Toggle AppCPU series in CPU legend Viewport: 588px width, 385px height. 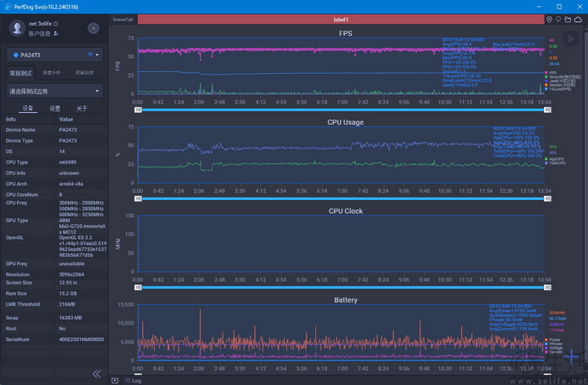[x=554, y=159]
